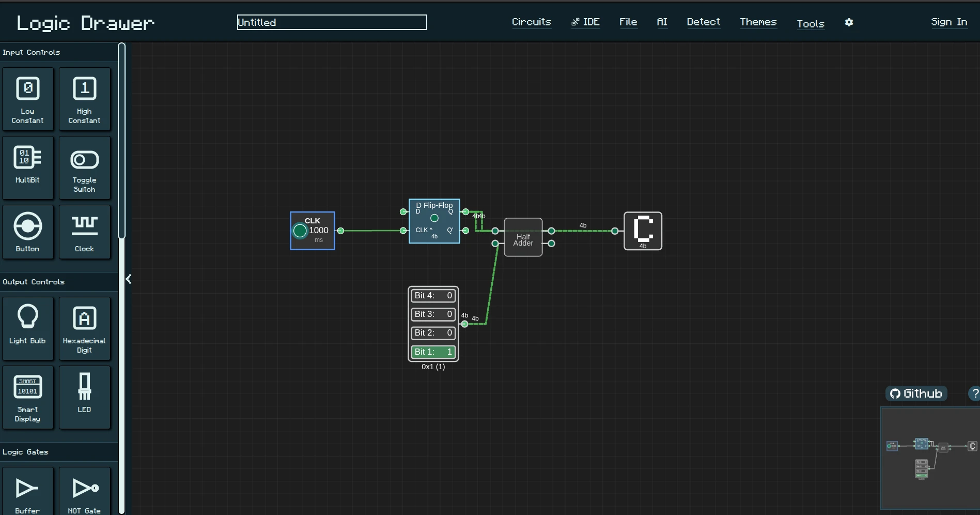Click the Sign In button
980x515 pixels.
click(x=949, y=22)
